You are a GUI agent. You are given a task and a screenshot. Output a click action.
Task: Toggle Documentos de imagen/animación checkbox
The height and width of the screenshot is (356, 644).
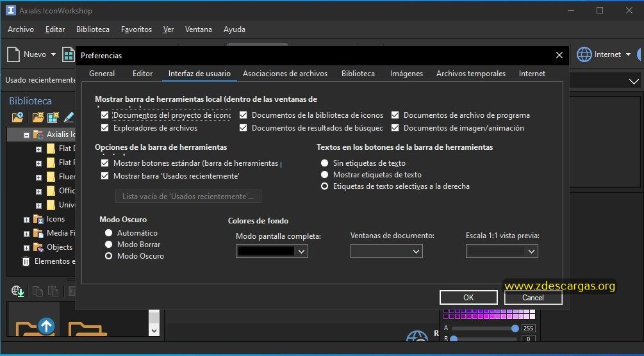point(395,128)
